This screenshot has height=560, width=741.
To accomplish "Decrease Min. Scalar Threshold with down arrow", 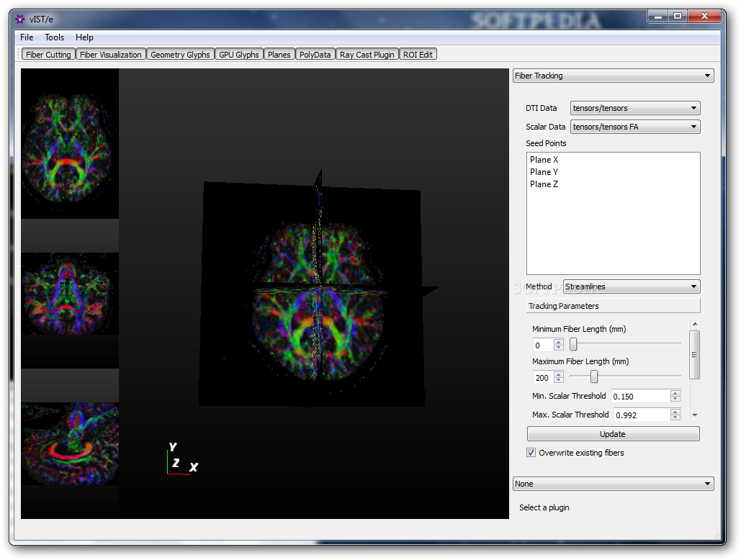I will click(x=675, y=399).
